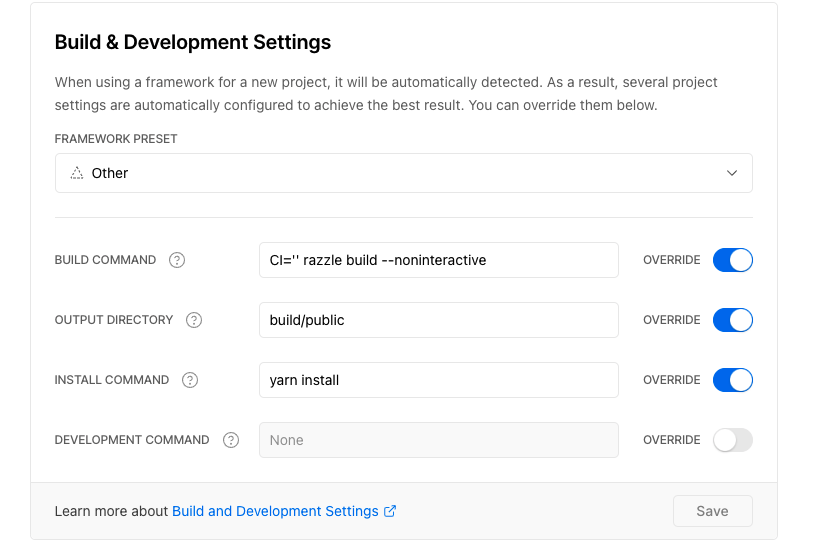Click external link icon after Build settings link

pyautogui.click(x=390, y=511)
